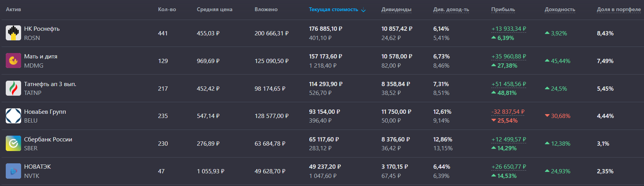The height and width of the screenshot is (186, 644).
Task: Click the Rosneft company logo icon
Action: click(x=13, y=33)
